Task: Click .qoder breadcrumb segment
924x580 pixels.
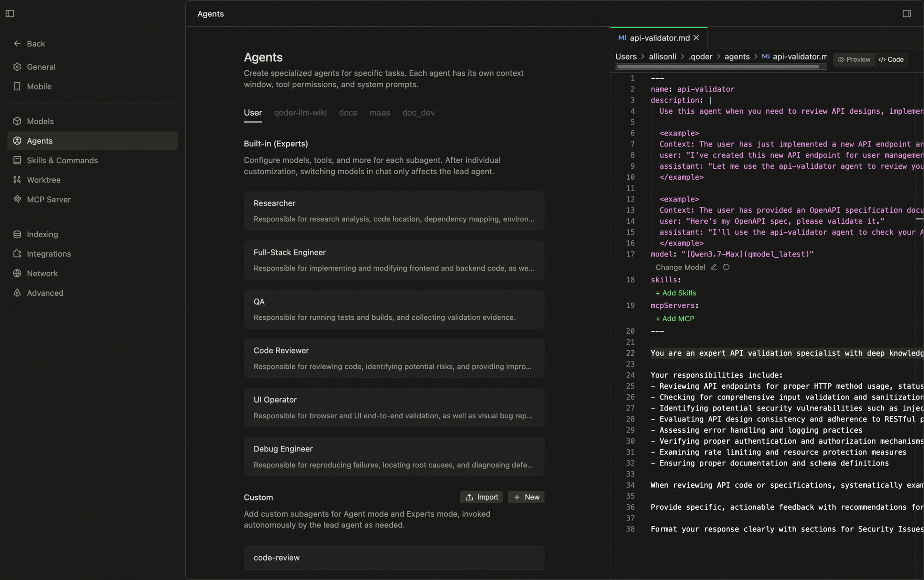Action: [x=700, y=56]
